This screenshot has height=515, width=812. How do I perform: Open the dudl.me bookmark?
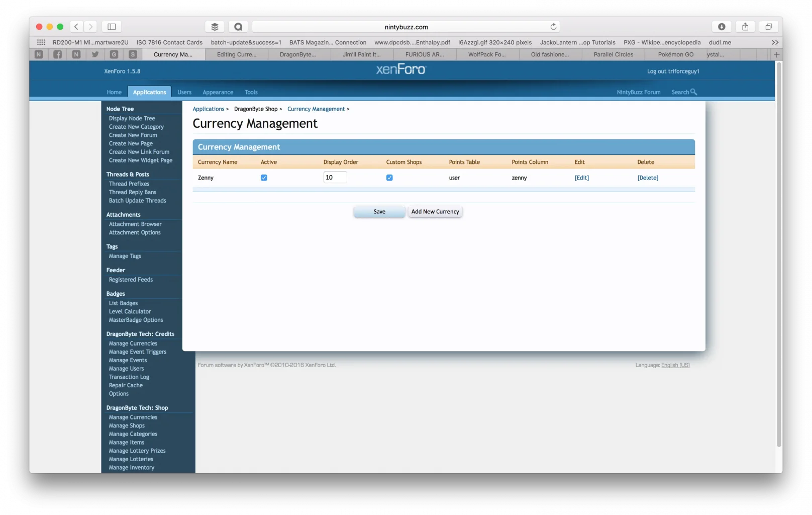point(720,42)
